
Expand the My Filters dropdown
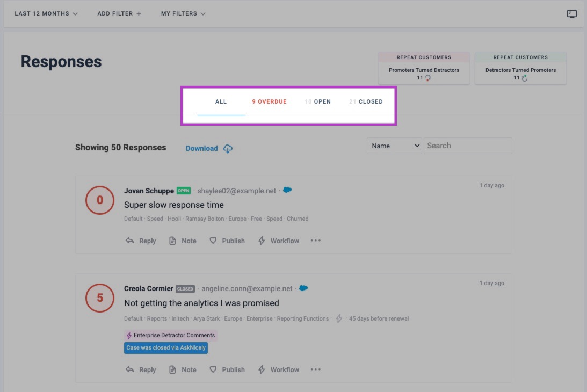point(183,13)
